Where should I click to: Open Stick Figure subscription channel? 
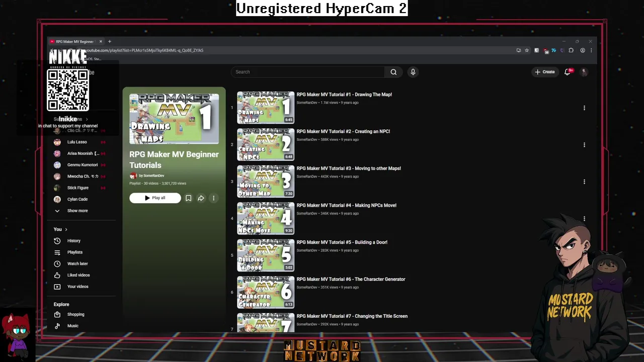coord(78,188)
